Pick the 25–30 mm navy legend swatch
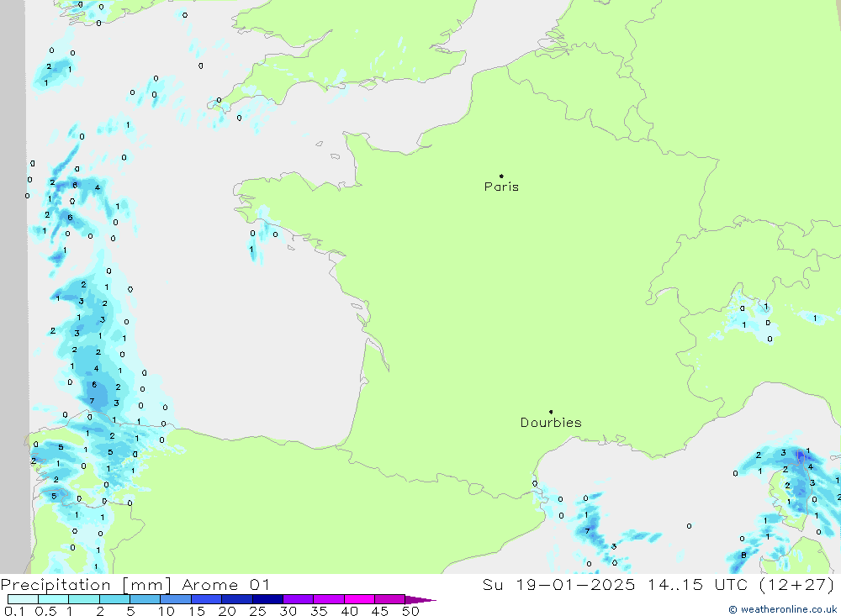The height and width of the screenshot is (616, 841). (x=267, y=599)
